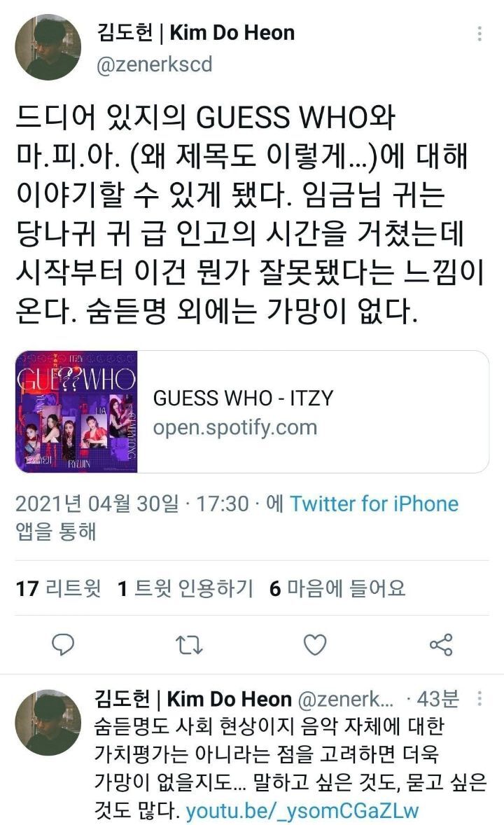View 1 트윗 인용하기 quotes

(x=185, y=588)
